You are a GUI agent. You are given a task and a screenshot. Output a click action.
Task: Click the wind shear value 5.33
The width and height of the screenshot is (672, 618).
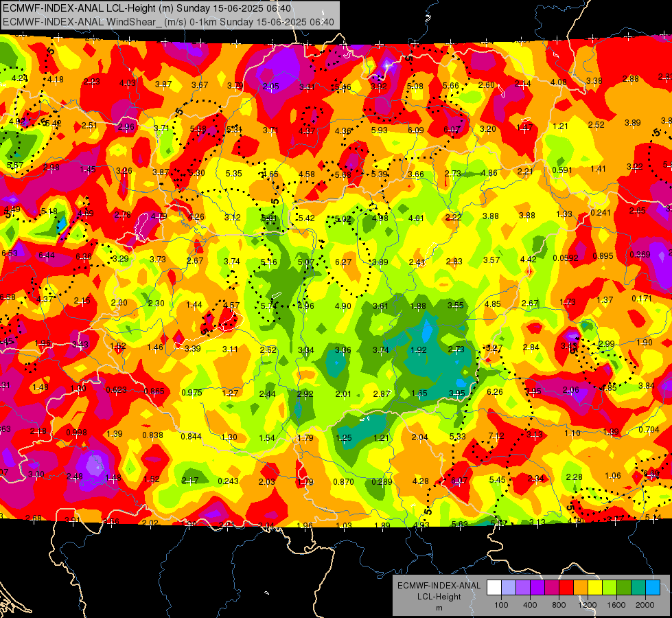tap(458, 436)
